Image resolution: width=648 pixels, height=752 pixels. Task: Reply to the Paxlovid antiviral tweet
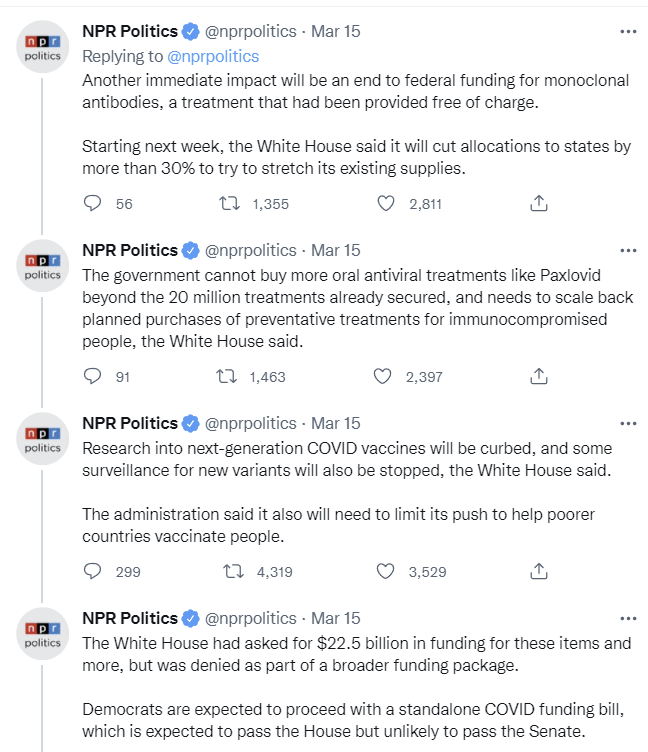click(x=93, y=377)
